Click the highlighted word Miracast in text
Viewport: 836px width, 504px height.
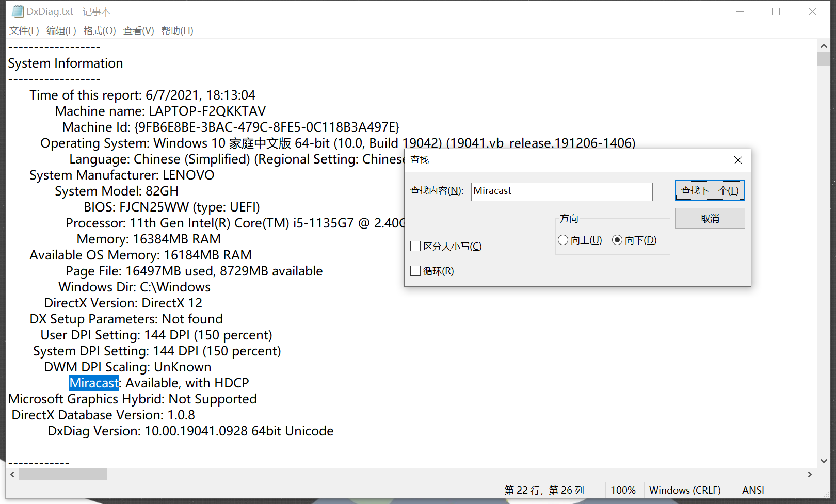pyautogui.click(x=94, y=383)
